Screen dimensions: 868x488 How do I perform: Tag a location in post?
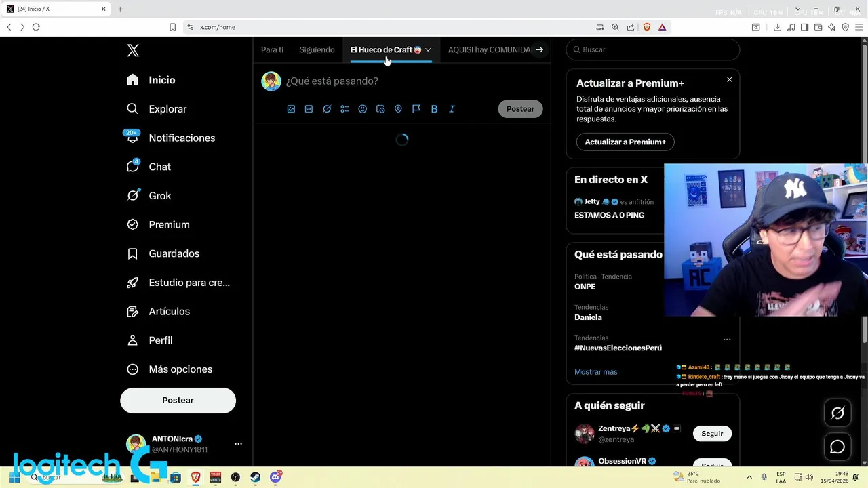398,109
